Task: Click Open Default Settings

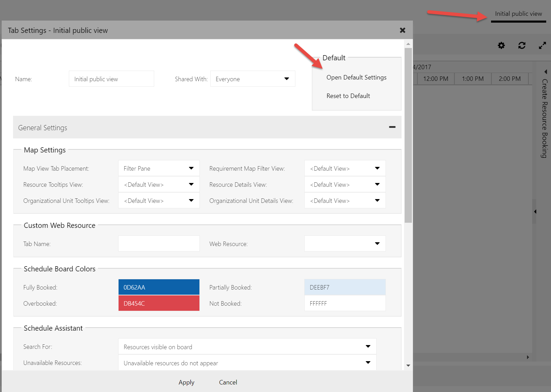Action: coord(356,77)
